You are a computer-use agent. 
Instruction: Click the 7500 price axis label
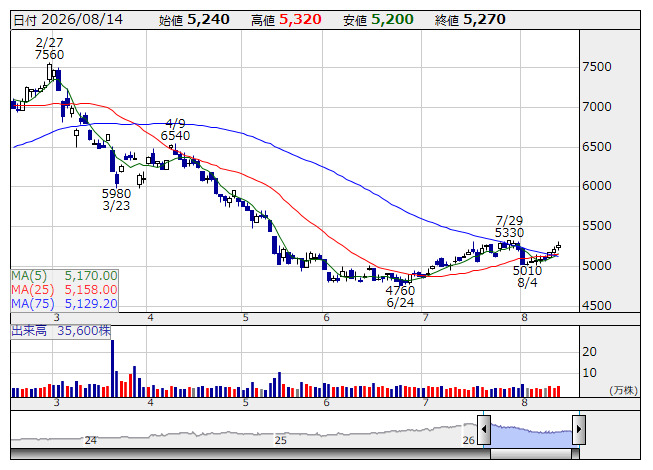(x=597, y=67)
